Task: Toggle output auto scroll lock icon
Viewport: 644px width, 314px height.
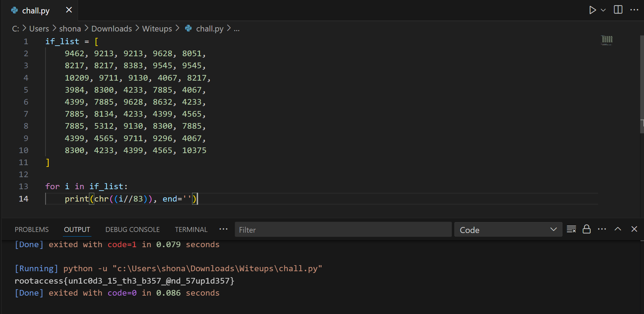Action: click(x=586, y=229)
